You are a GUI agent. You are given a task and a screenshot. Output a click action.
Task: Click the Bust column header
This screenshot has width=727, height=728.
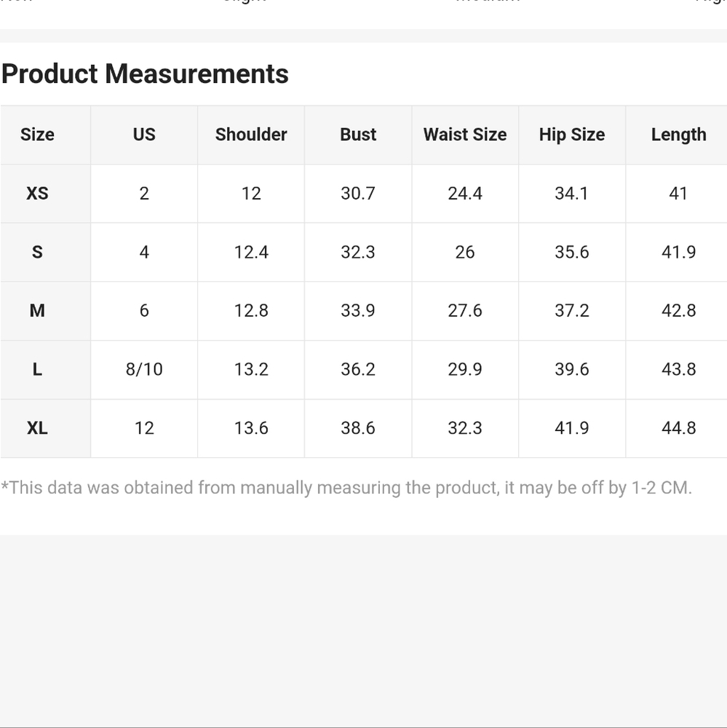point(358,135)
